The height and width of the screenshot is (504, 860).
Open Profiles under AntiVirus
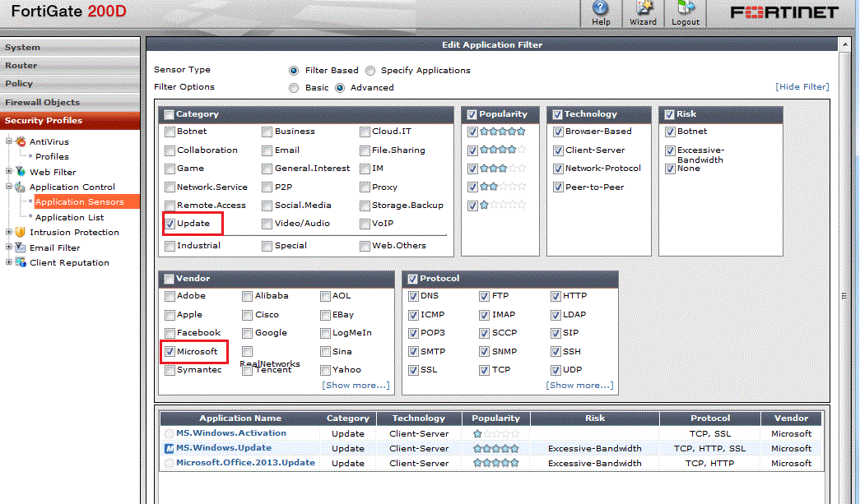click(52, 157)
